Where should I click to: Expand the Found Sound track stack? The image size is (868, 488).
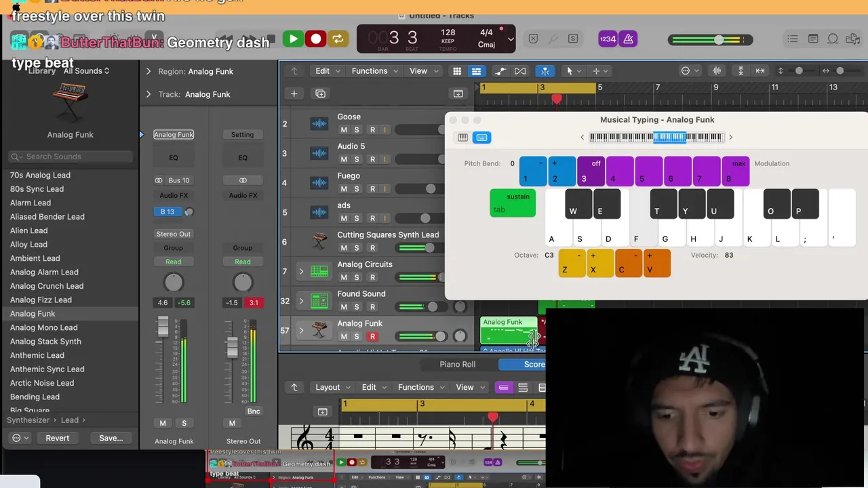coord(302,301)
